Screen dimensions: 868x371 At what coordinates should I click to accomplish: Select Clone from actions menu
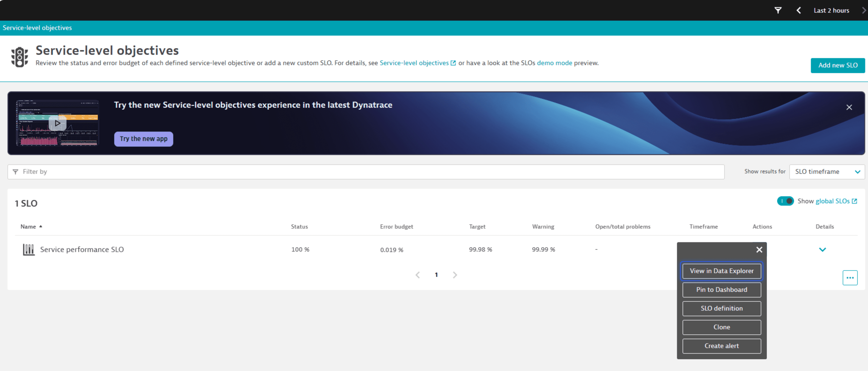click(x=721, y=327)
